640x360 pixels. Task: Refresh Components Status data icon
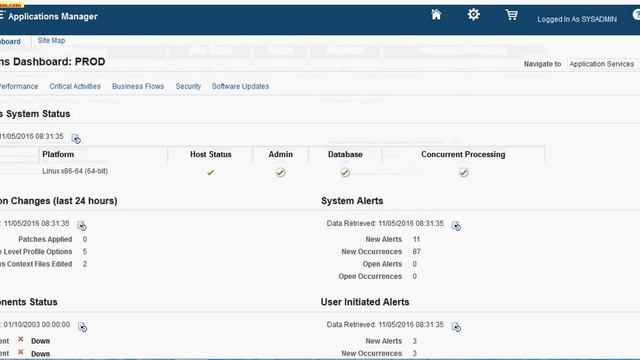coord(82,327)
